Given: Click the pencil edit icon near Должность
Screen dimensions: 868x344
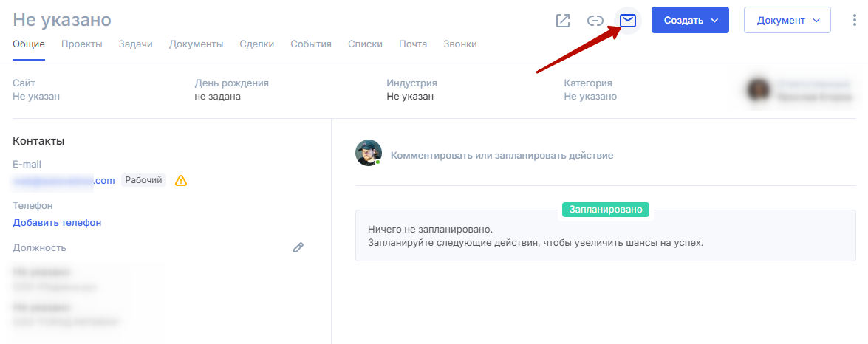Looking at the screenshot, I should 298,247.
